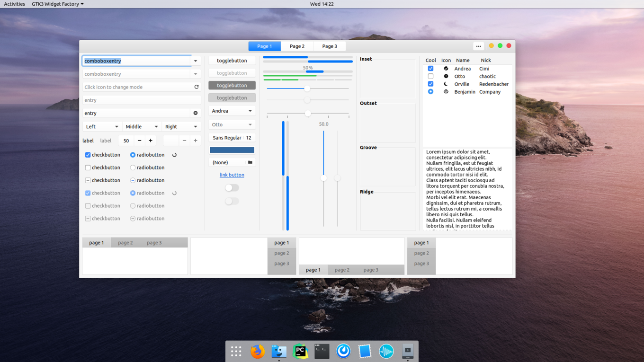Viewport: 644px width, 362px height.
Task: Click the Name column header
Action: tap(463, 60)
